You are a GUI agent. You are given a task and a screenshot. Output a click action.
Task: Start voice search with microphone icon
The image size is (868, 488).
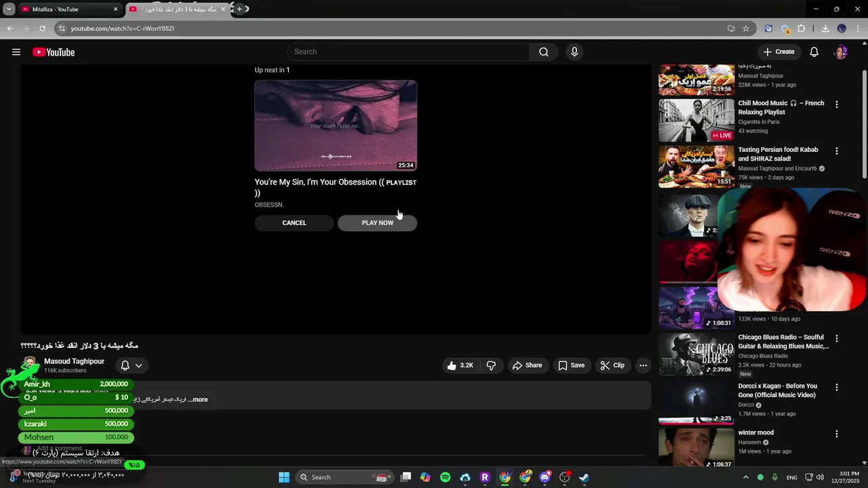tap(574, 52)
